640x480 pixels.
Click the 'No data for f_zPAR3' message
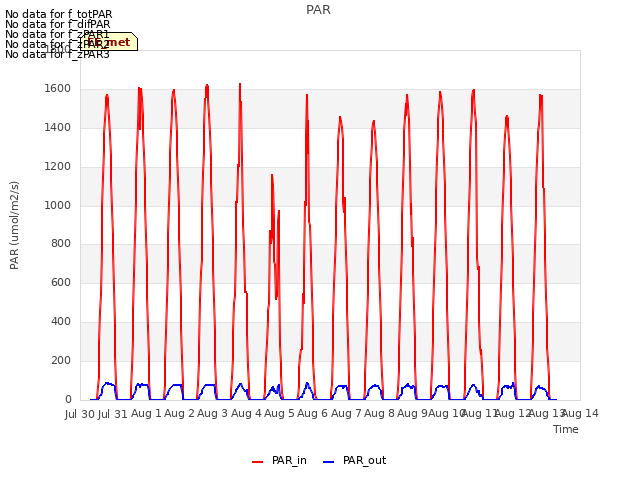pos(57,54)
